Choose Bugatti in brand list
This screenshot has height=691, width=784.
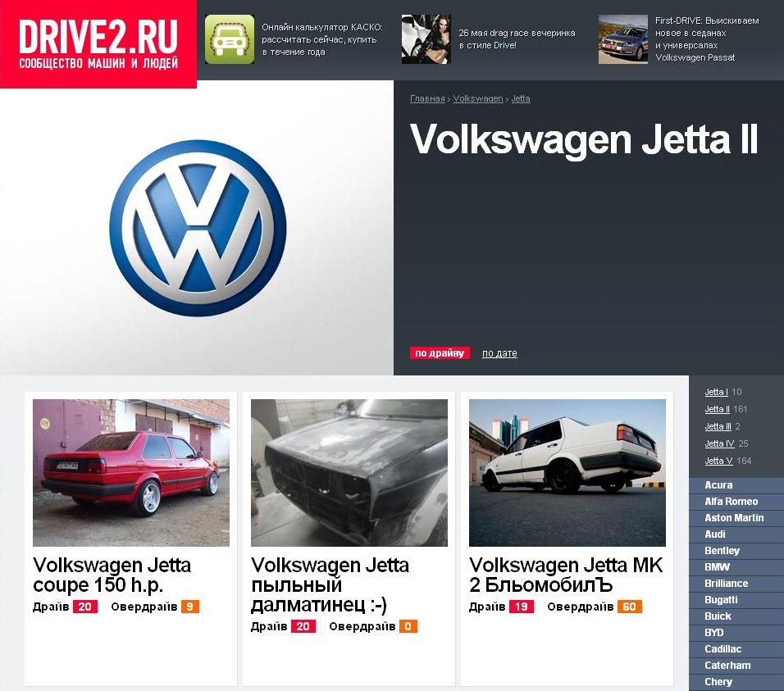coord(736,599)
